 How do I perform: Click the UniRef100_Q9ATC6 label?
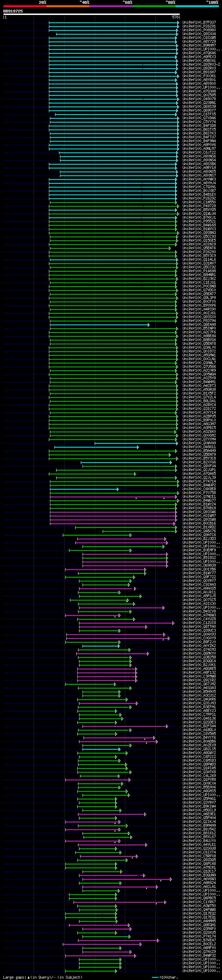point(199,535)
